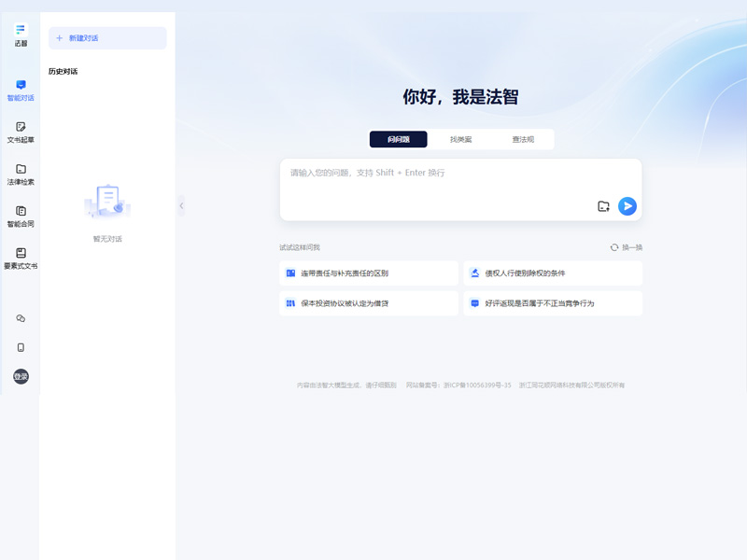
Task: Collapse the history conversation panel
Action: (181, 205)
